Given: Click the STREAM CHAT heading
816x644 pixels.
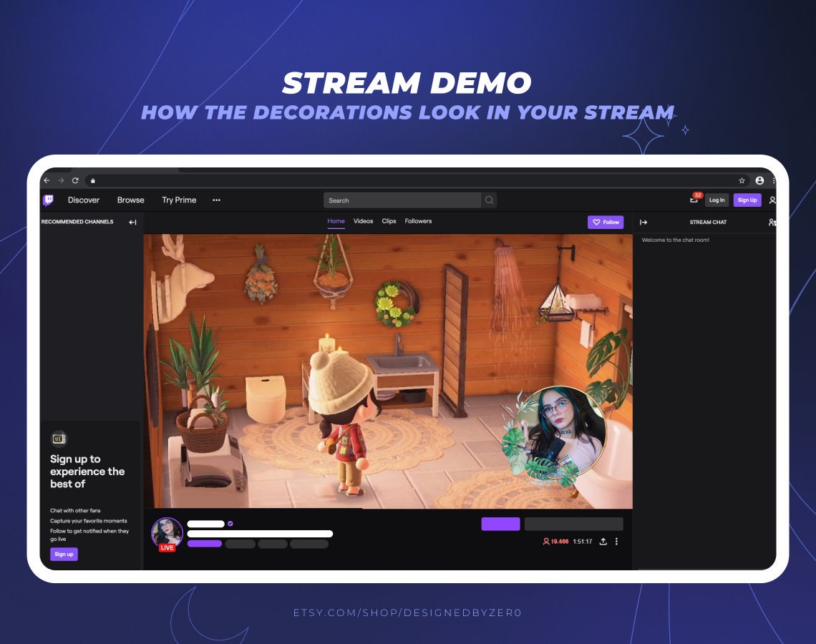Looking at the screenshot, I should [x=709, y=222].
